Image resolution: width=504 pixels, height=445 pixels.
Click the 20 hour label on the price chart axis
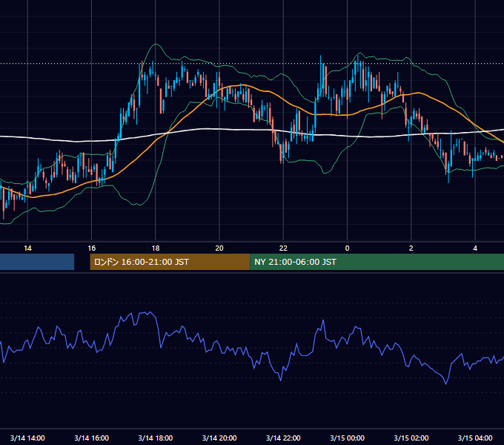(x=219, y=248)
